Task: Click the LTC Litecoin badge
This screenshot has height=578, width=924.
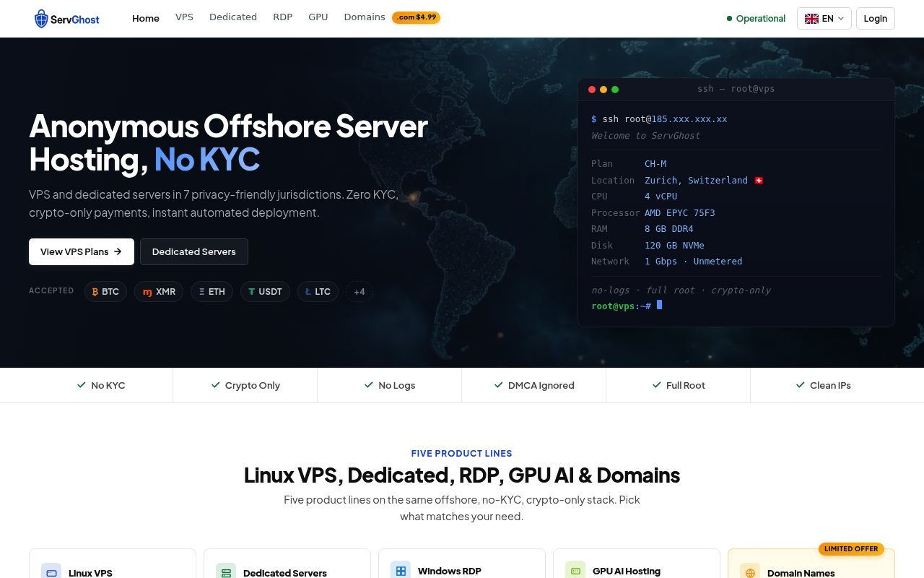Action: tap(318, 292)
